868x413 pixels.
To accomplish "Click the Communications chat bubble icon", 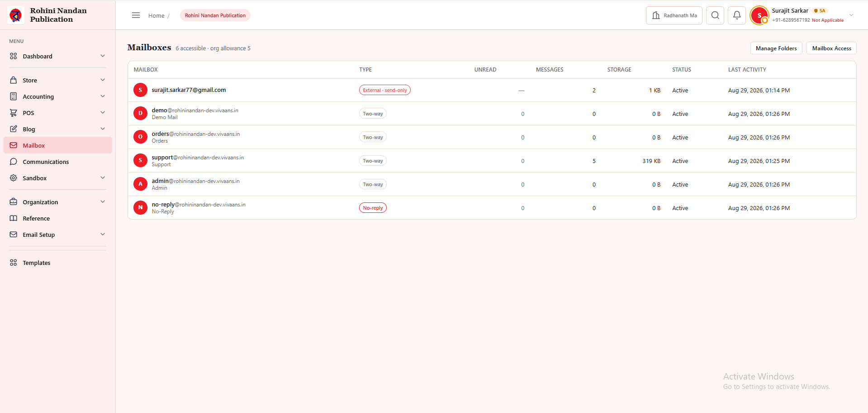I will pyautogui.click(x=14, y=162).
